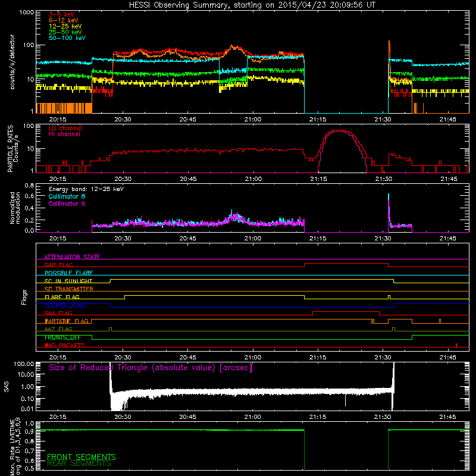This screenshot has height=476, width=476.
Task: Click the Mon. Rate LIVETIME axis title
Action: [x=15, y=447]
